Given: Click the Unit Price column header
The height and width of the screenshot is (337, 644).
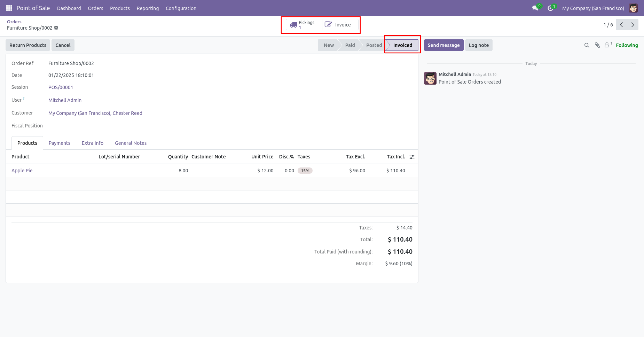Looking at the screenshot, I should 262,157.
